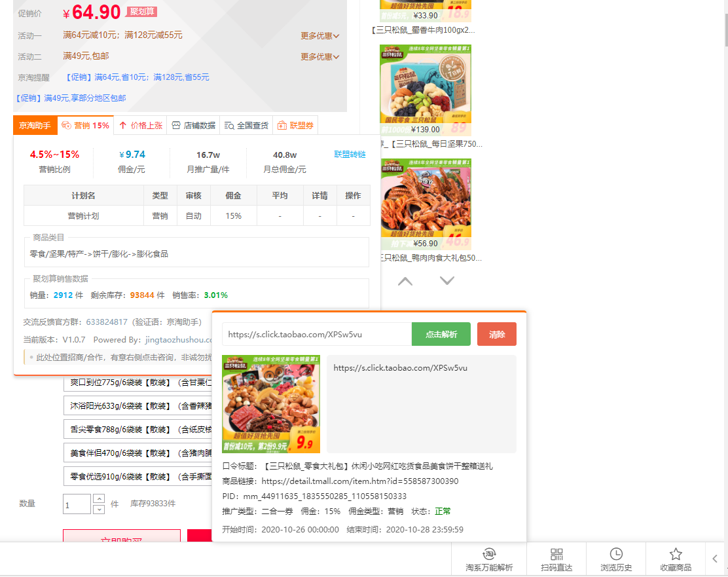Click the 蜀香牛肉100gx2 product title
The height and width of the screenshot is (577, 728).
tap(424, 29)
